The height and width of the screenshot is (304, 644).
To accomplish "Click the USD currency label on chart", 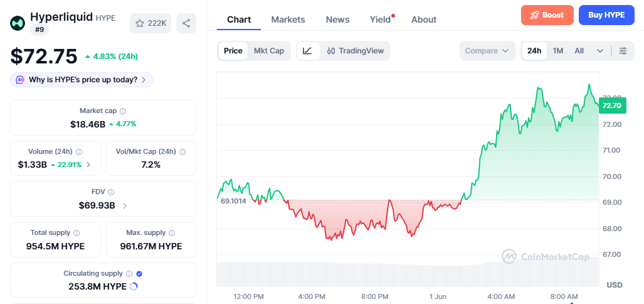I will [x=615, y=285].
